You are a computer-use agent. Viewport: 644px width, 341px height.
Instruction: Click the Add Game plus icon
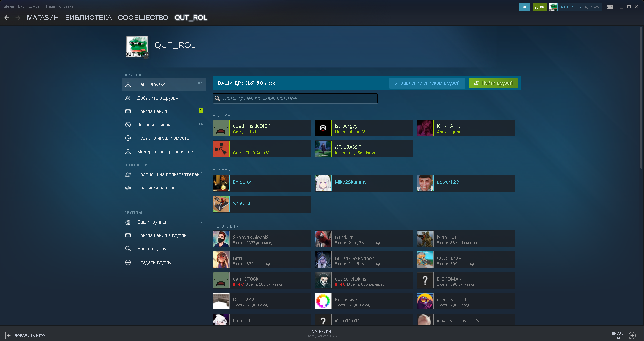pos(9,335)
